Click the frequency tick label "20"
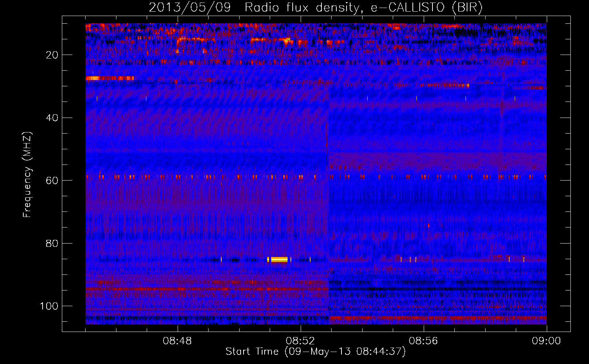Image resolution: width=589 pixels, height=364 pixels. tap(52, 55)
